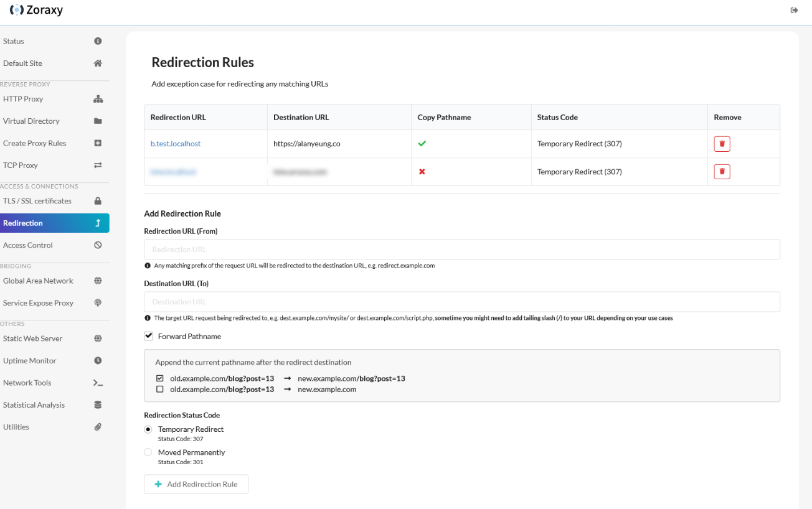The image size is (812, 509).
Task: Open the Default Site page
Action: point(54,63)
